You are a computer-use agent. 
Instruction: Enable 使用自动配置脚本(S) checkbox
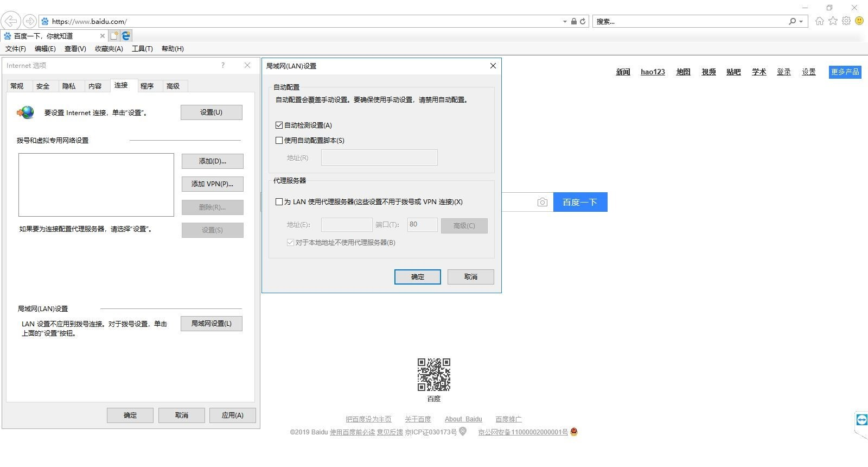[279, 140]
